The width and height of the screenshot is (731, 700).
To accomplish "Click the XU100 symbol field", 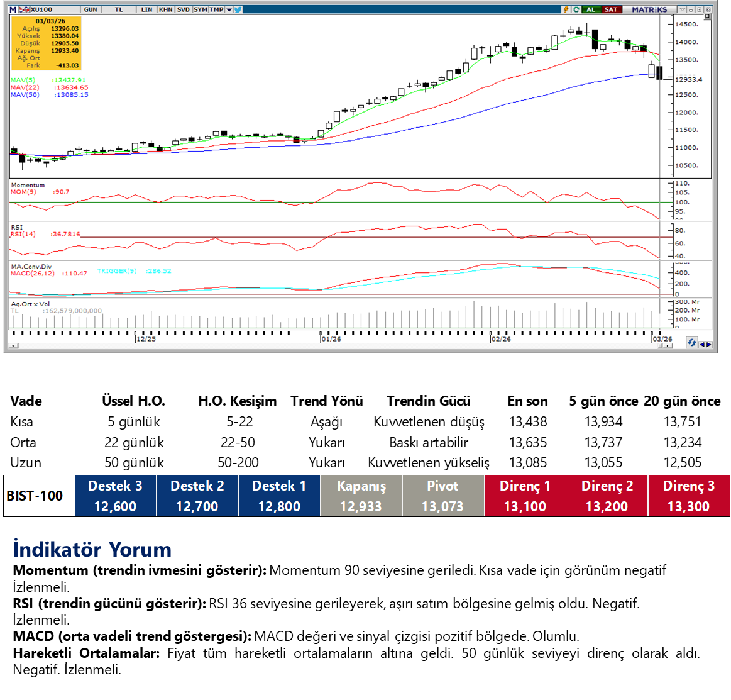I will [x=41, y=9].
